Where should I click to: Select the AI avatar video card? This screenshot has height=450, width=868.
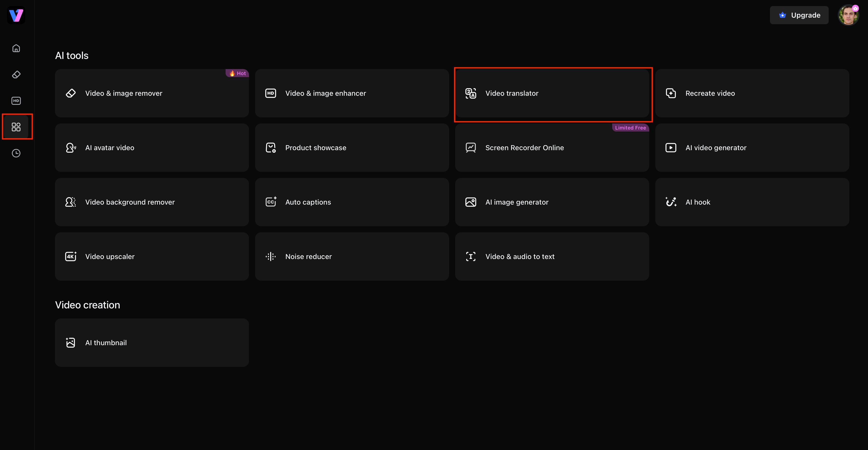pos(152,148)
